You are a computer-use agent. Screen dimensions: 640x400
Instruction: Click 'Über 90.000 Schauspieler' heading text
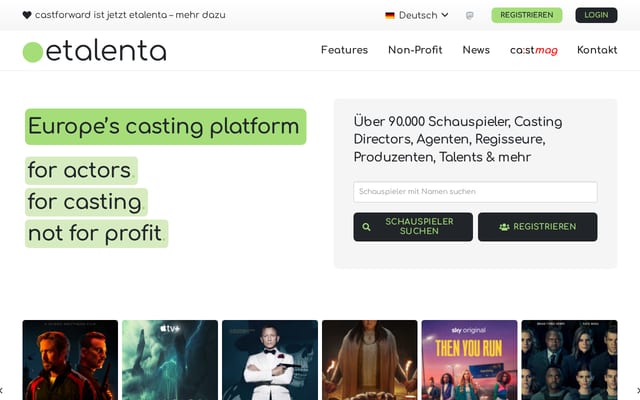coord(458,139)
